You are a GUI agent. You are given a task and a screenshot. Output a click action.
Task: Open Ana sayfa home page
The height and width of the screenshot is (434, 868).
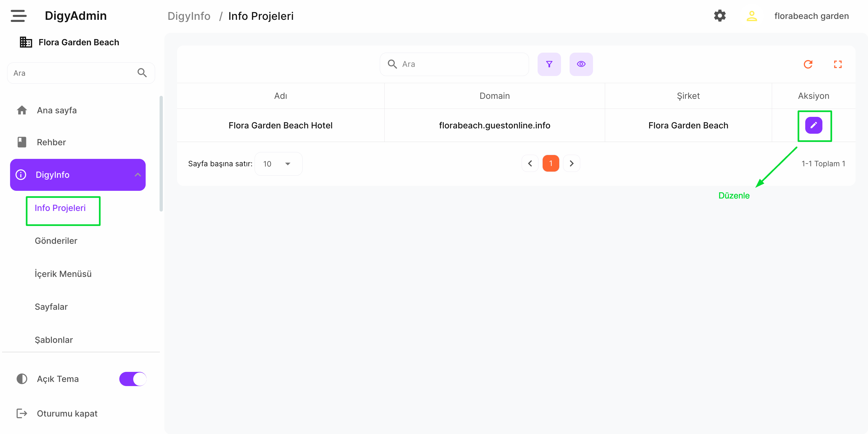click(x=57, y=110)
